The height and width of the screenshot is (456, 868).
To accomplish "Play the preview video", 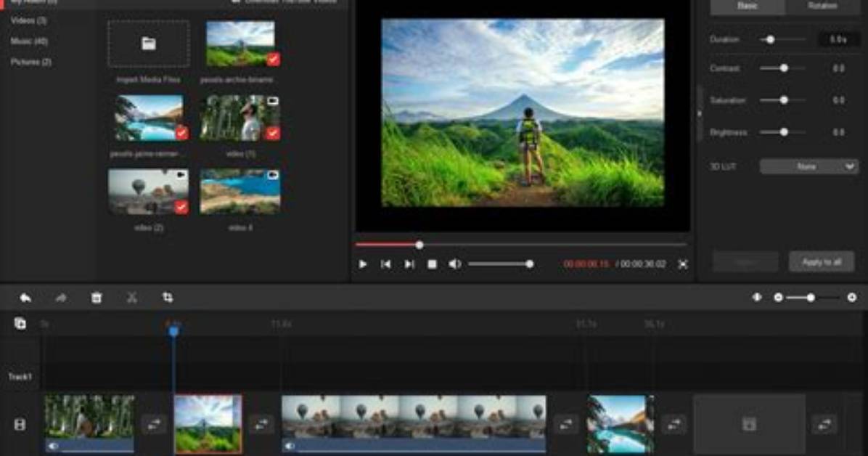I will [x=363, y=264].
